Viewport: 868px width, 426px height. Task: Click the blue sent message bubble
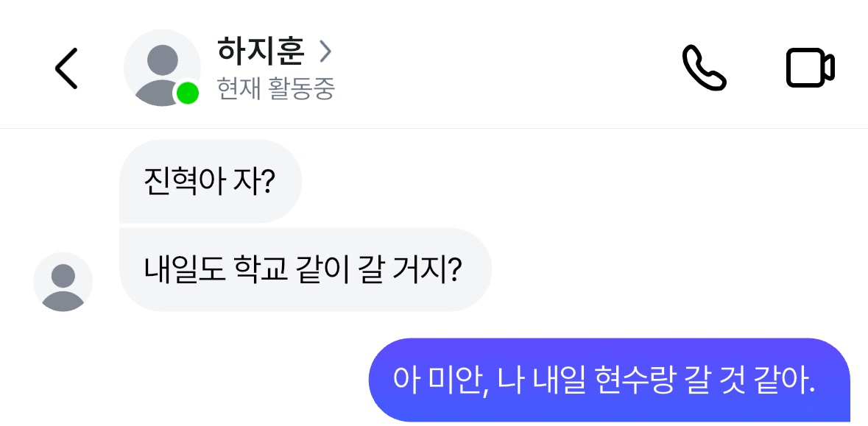click(608, 380)
